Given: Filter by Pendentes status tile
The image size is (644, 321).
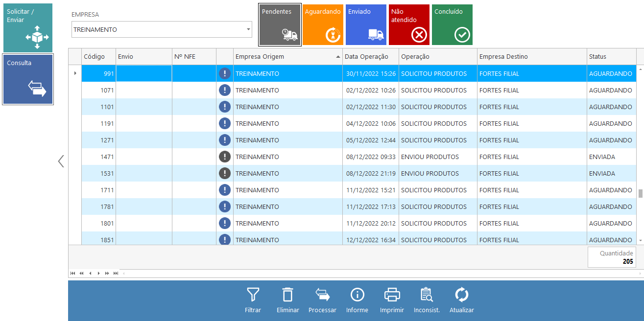Looking at the screenshot, I should point(280,25).
